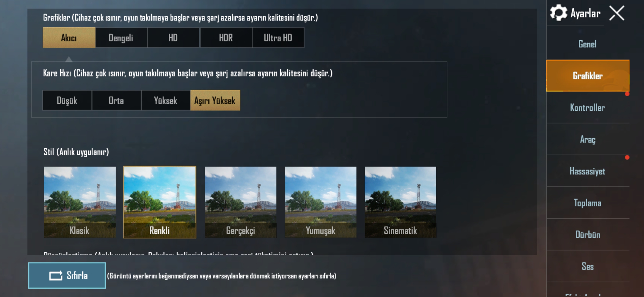The image size is (644, 297).
Task: Pick the Gerçekçi style thumbnail
Action: (241, 202)
